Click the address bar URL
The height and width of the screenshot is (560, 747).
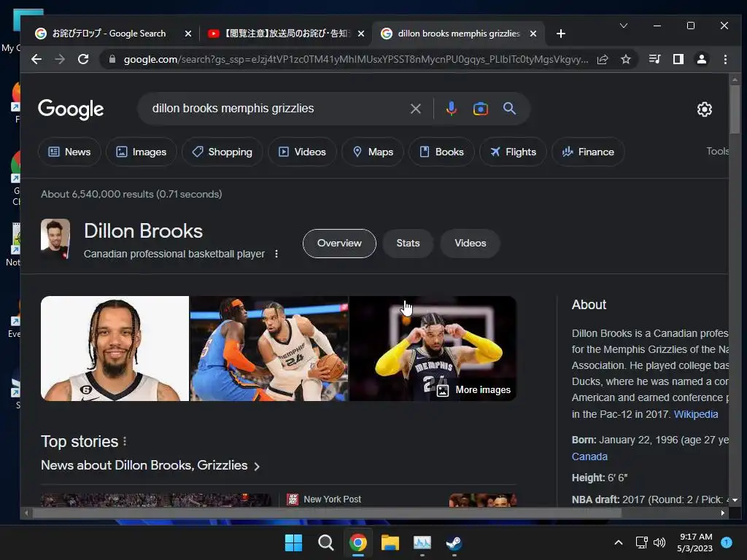[355, 59]
